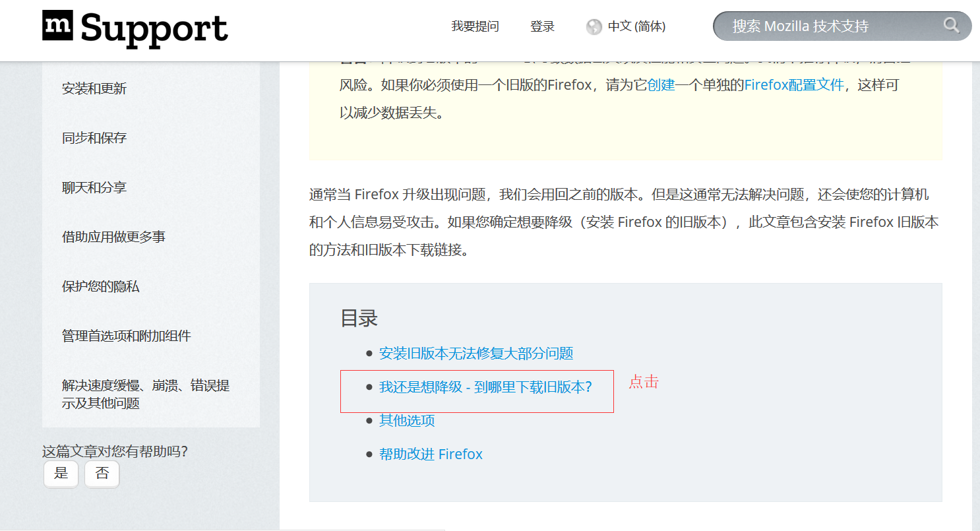Image resolution: width=980 pixels, height=531 pixels.
Task: Open the Firefox配置文件 link
Action: (794, 84)
